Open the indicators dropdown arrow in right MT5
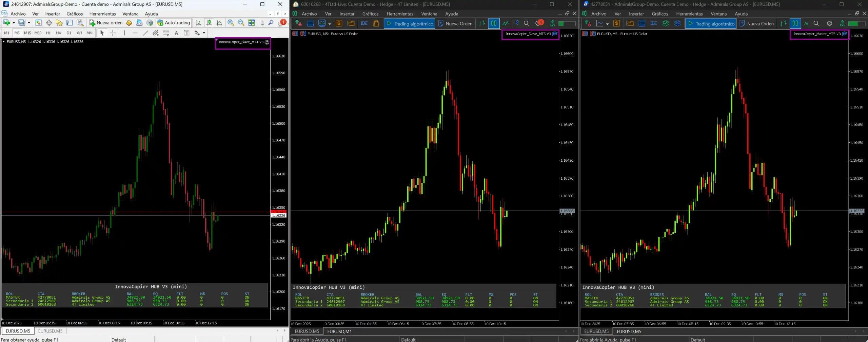Viewport: 868px width, 342px height. [x=607, y=24]
